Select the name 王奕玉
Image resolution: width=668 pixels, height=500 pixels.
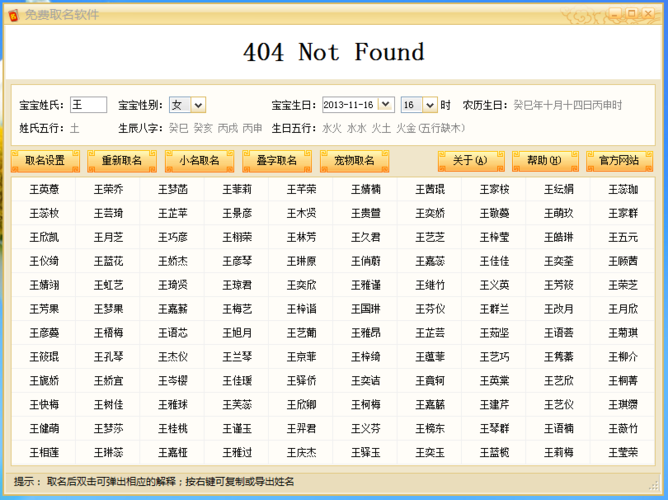(430, 452)
